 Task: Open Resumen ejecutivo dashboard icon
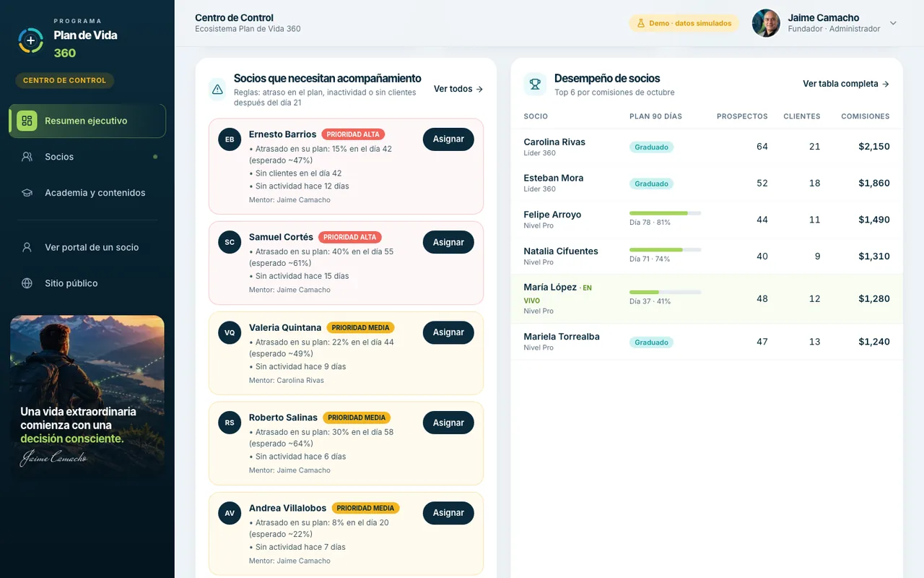pyautogui.click(x=27, y=121)
